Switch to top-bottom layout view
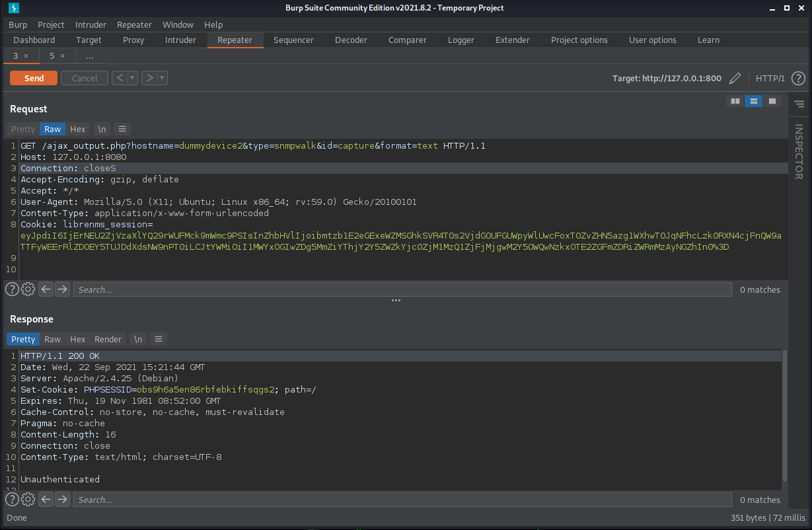This screenshot has width=812, height=530. 754,101
